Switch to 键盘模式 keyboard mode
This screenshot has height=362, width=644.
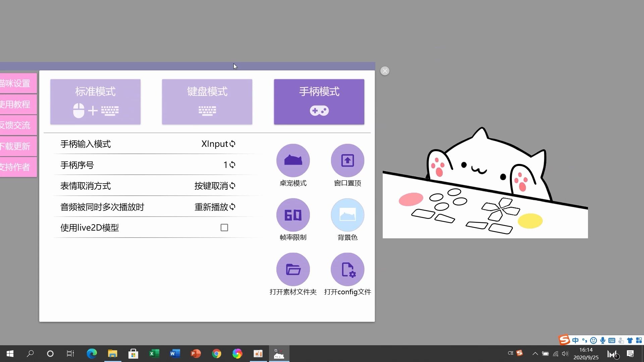pyautogui.click(x=207, y=102)
